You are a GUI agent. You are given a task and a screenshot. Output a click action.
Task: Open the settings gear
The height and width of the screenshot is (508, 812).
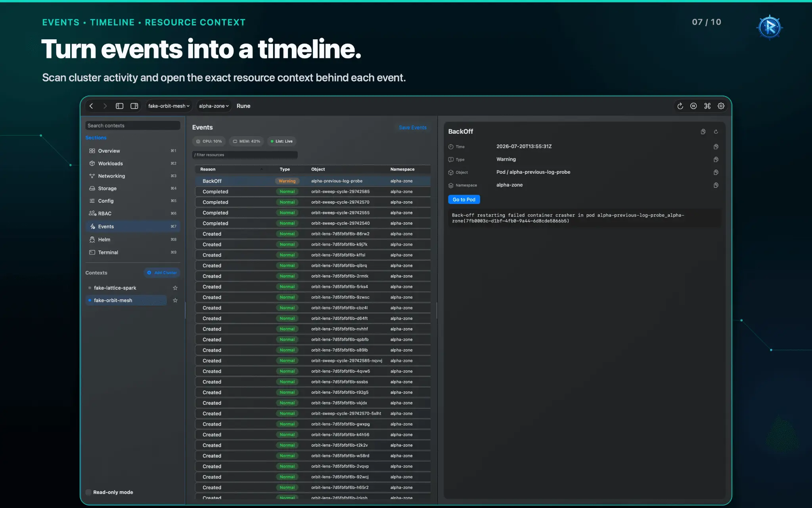(x=721, y=106)
